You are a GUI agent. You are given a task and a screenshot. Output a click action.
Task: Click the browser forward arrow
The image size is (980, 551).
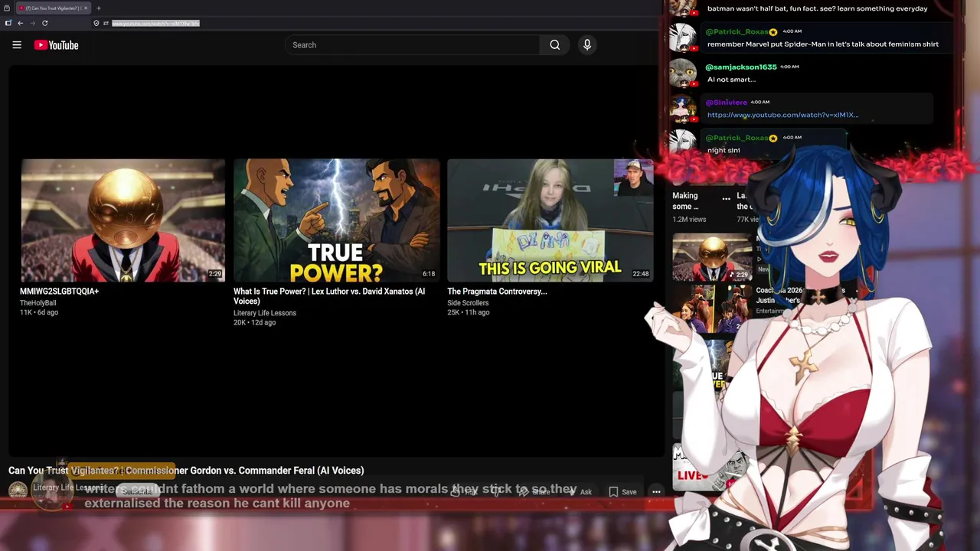tap(32, 23)
